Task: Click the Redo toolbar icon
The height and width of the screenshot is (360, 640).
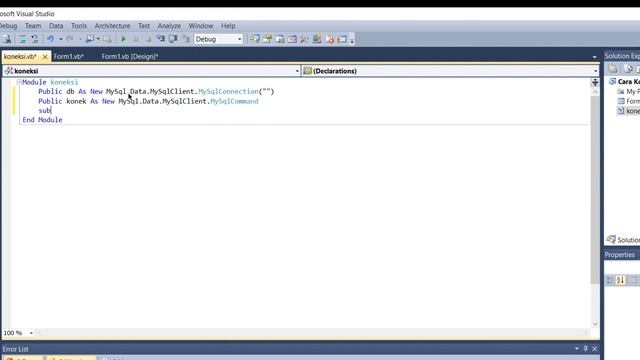Action: click(70, 39)
